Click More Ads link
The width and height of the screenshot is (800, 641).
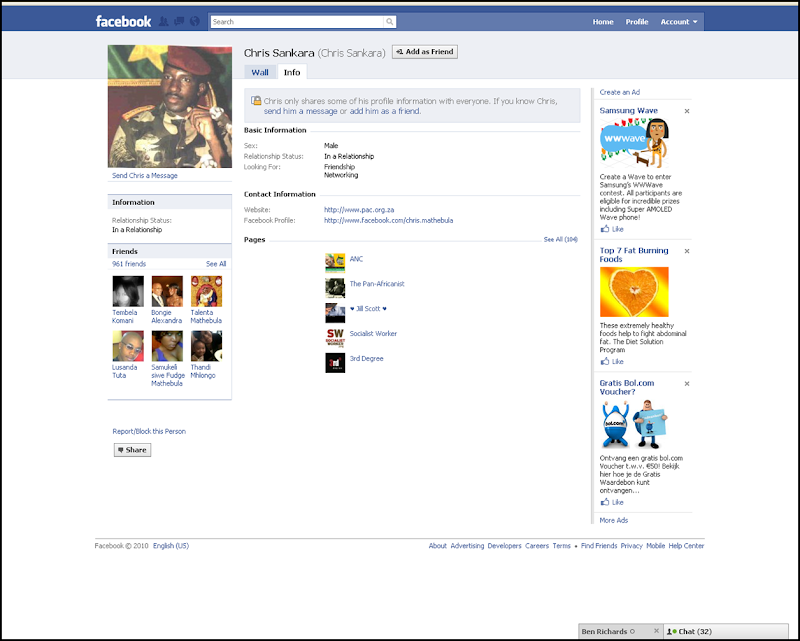[614, 521]
